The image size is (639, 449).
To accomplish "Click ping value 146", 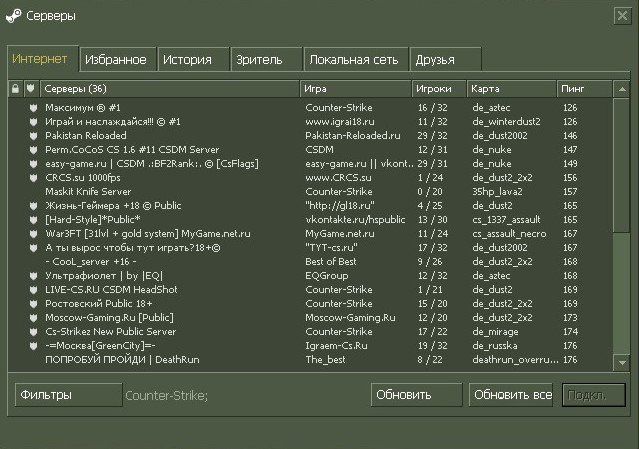I will coord(570,136).
